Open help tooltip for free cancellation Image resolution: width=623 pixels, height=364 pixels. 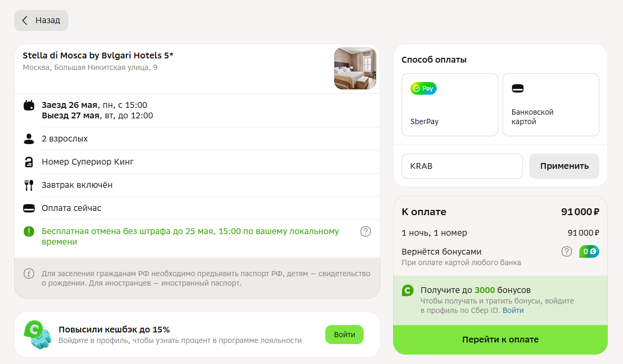pyautogui.click(x=366, y=231)
